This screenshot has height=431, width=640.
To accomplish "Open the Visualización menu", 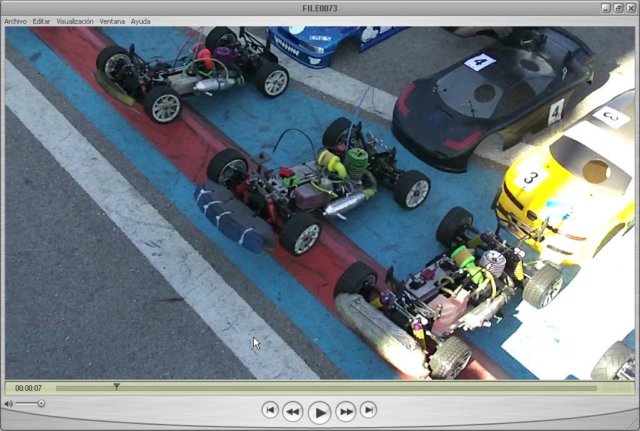I will point(75,21).
